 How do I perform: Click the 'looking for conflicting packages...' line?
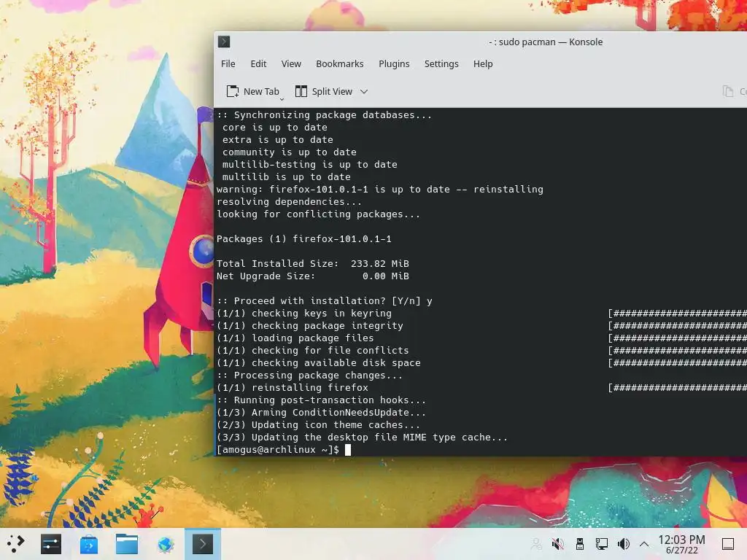(x=318, y=214)
